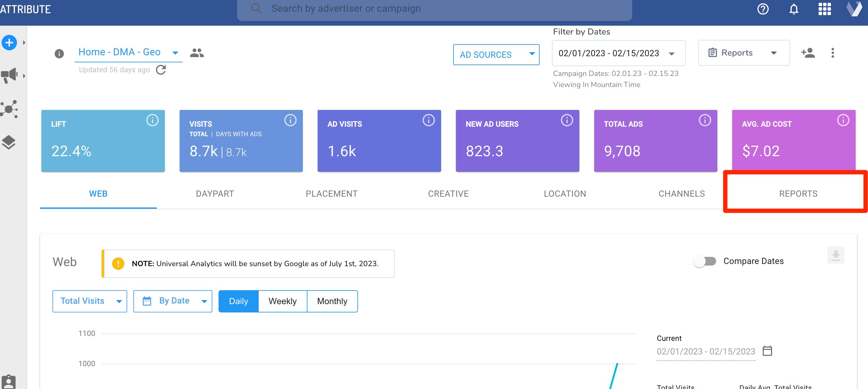Switch to the CHANNELS tab
The height and width of the screenshot is (389, 868).
[x=681, y=194]
